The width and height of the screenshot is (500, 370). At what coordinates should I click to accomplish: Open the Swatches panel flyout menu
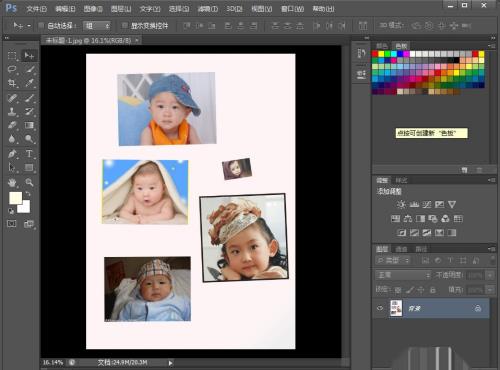coord(492,46)
